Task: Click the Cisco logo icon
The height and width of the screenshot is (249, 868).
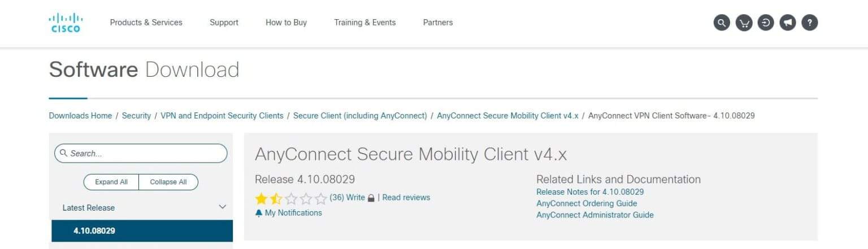Action: click(66, 23)
